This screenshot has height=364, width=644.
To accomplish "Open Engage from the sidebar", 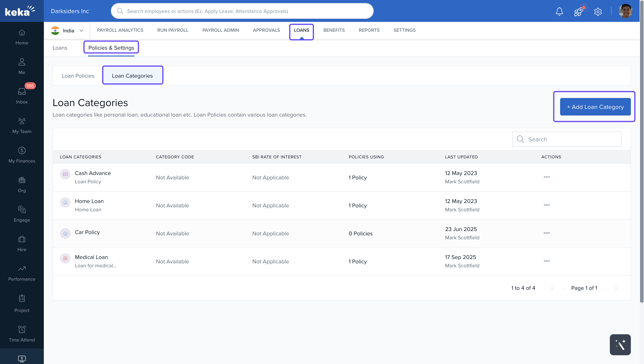I will [22, 214].
